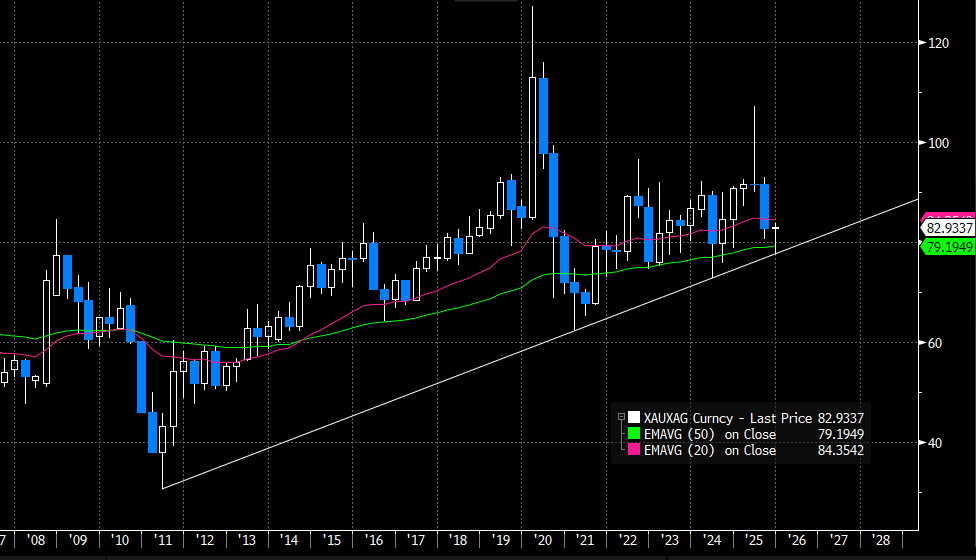Click the 60 label on price axis

coord(934,343)
